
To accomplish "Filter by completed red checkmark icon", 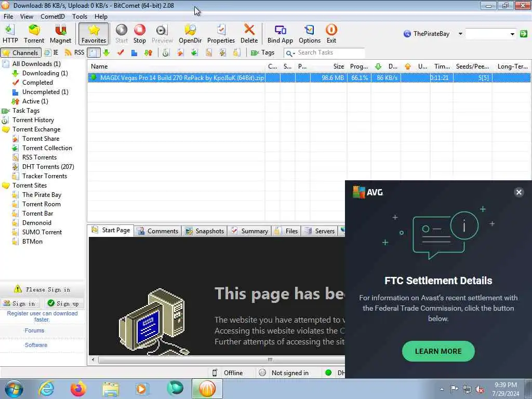I will pos(121,52).
